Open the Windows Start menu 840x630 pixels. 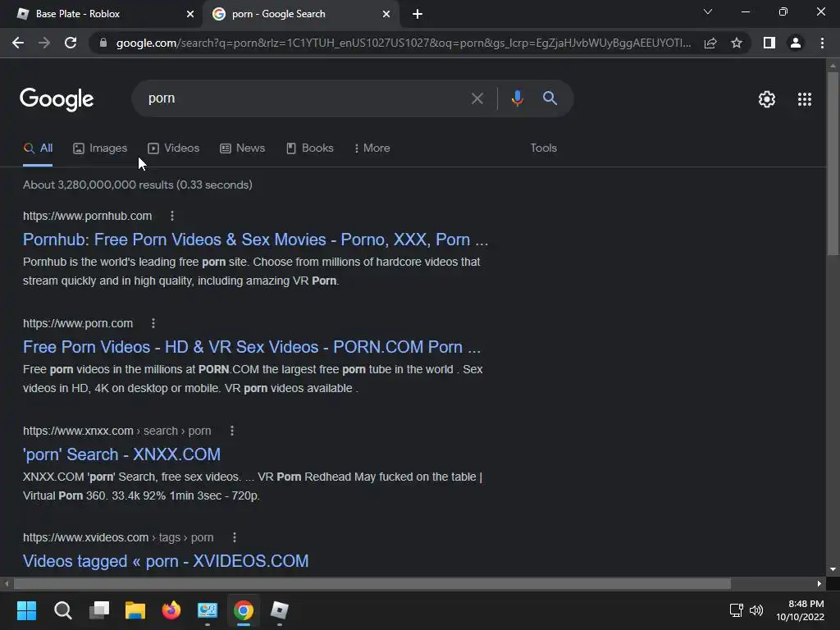(26, 610)
